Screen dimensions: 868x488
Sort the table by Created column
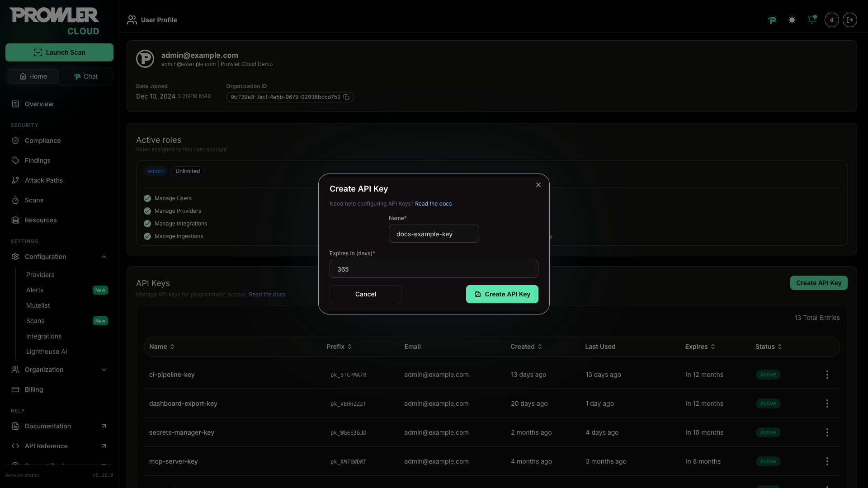[x=526, y=347]
